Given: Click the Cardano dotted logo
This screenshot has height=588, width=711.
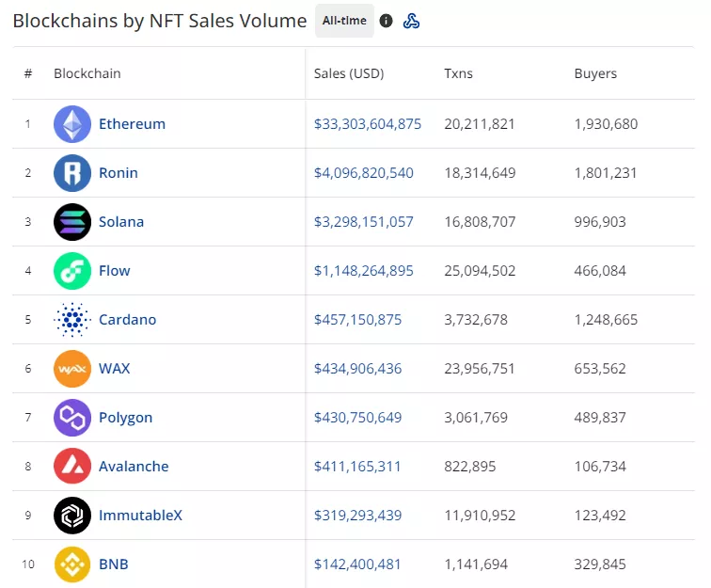Looking at the screenshot, I should pos(72,320).
